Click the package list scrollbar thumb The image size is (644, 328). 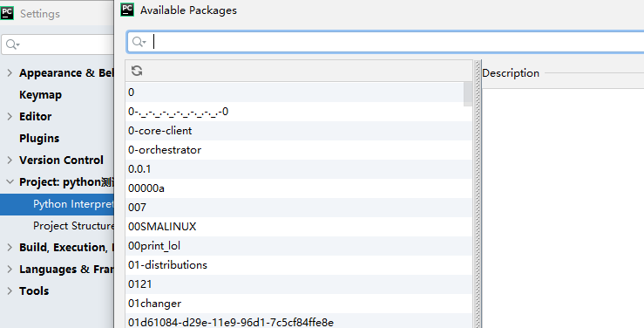pyautogui.click(x=468, y=93)
